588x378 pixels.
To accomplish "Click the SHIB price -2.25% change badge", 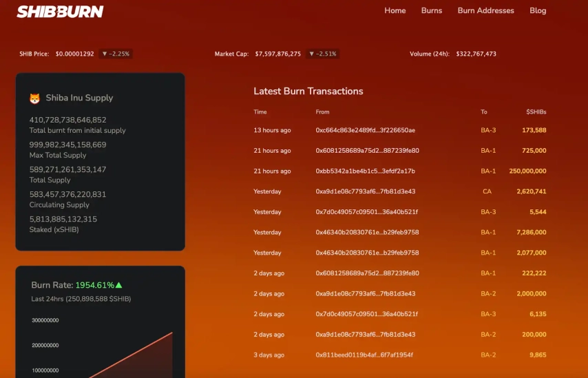I will pos(116,54).
